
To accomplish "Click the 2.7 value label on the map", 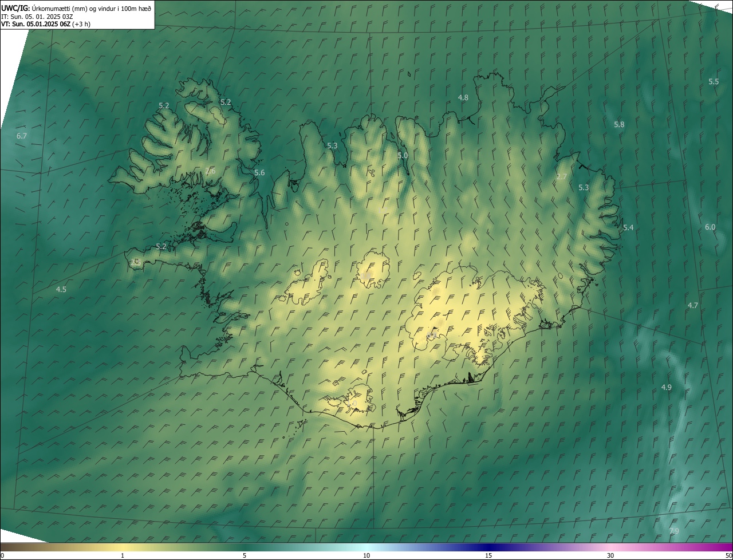I will (x=561, y=177).
